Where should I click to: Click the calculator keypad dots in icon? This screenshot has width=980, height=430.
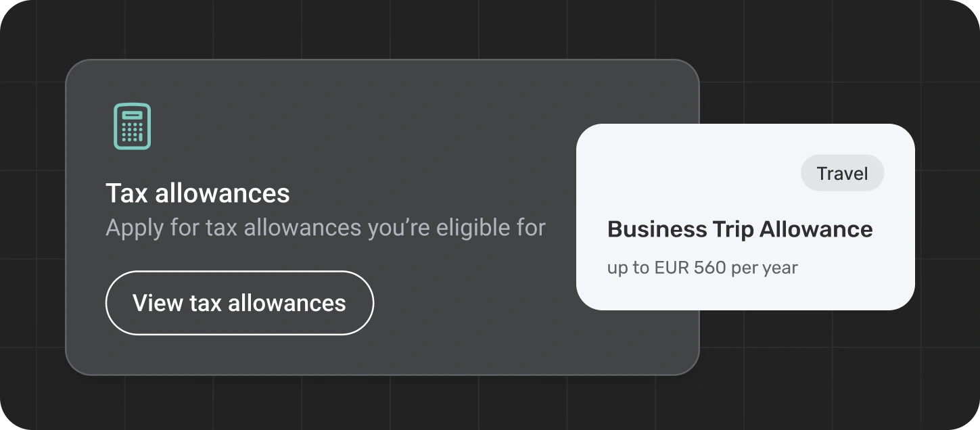[133, 132]
